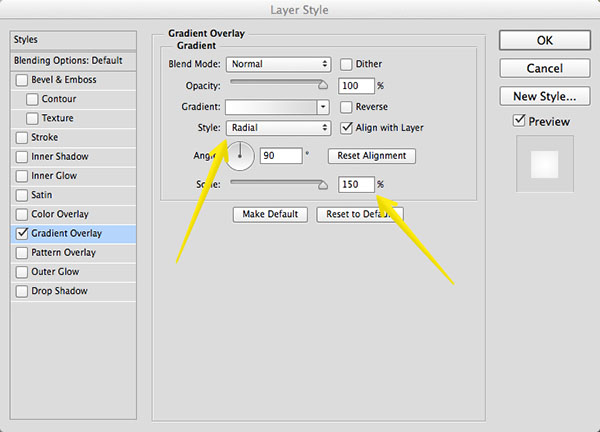This screenshot has width=600, height=432.
Task: Disable the Preview checkbox
Action: click(x=518, y=121)
